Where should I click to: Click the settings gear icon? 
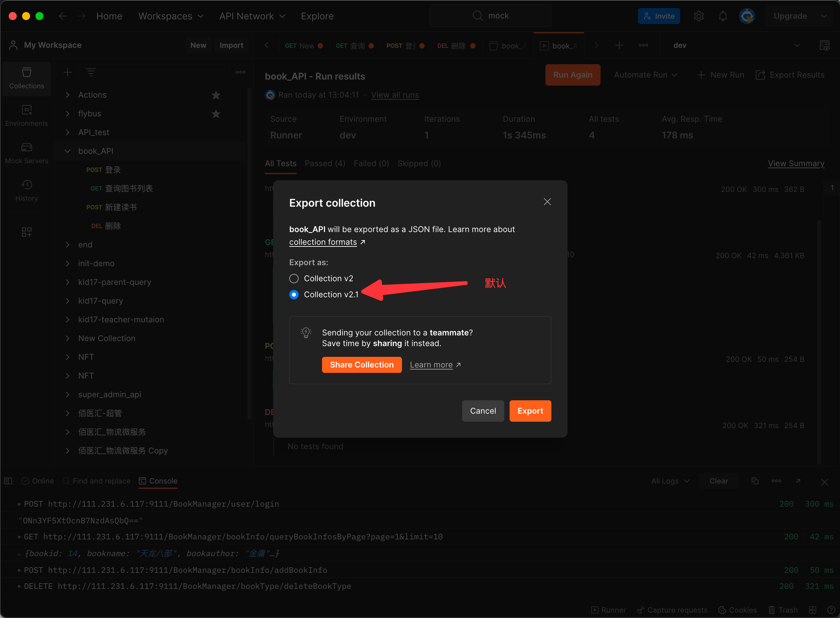pyautogui.click(x=699, y=16)
